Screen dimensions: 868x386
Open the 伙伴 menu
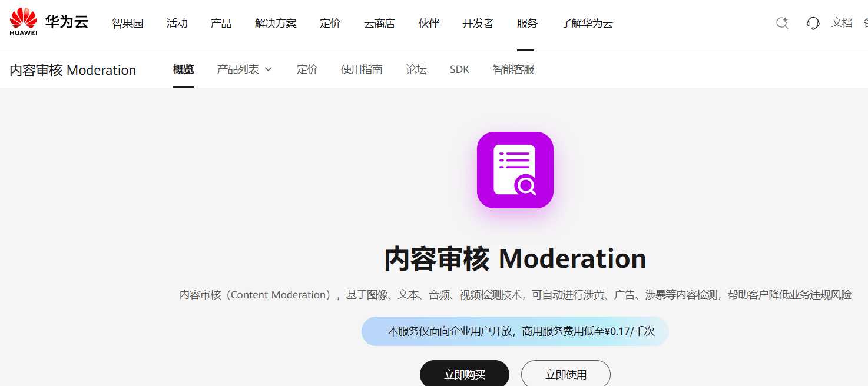[x=429, y=24]
